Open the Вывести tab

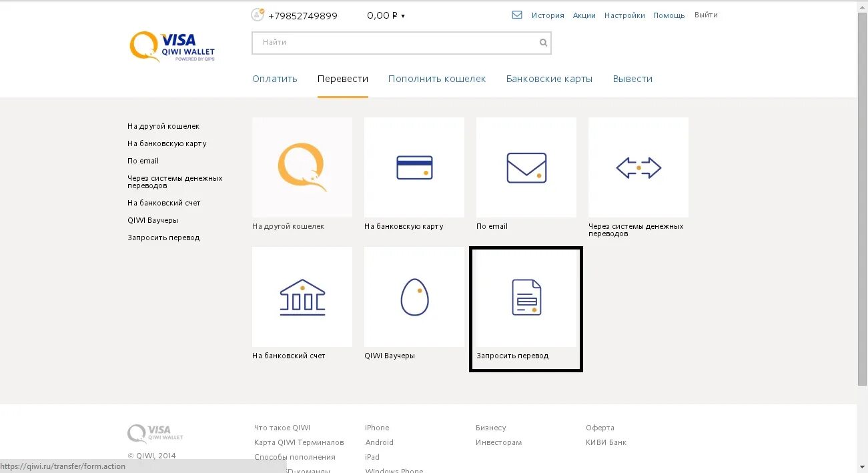coord(632,79)
